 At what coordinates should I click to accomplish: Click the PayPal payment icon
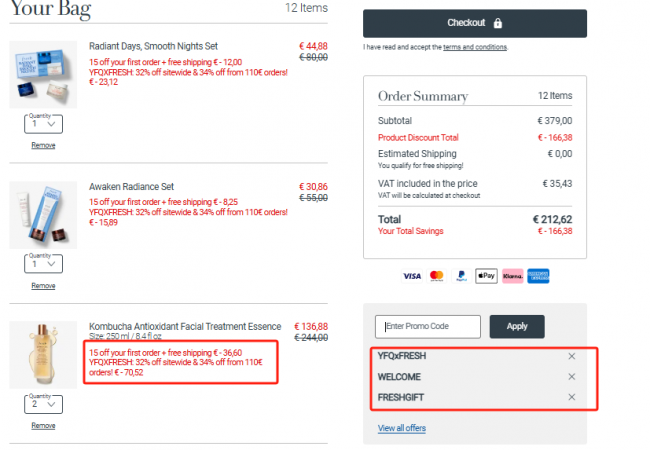461,276
